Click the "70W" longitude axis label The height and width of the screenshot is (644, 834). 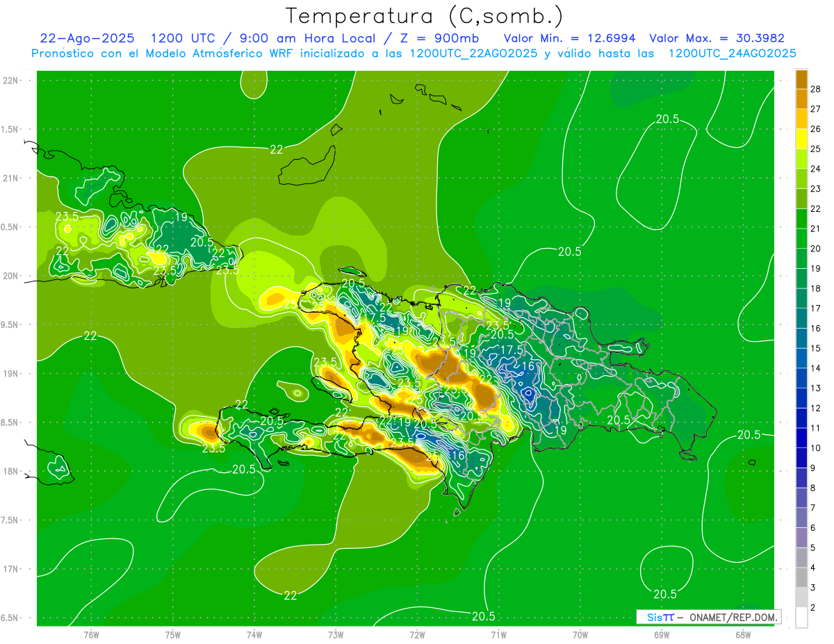580,635
